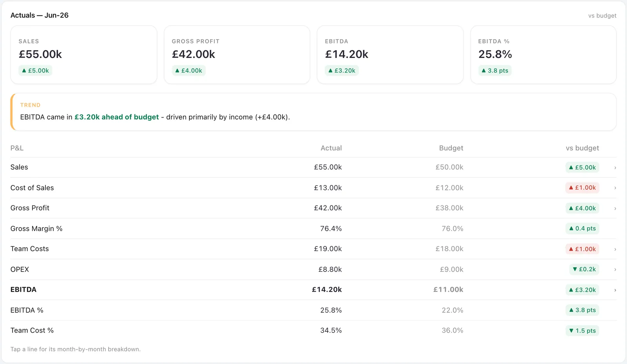Click the down-arrow £0.2k badge in OPEX row
This screenshot has width=627, height=364.
pyautogui.click(x=584, y=269)
